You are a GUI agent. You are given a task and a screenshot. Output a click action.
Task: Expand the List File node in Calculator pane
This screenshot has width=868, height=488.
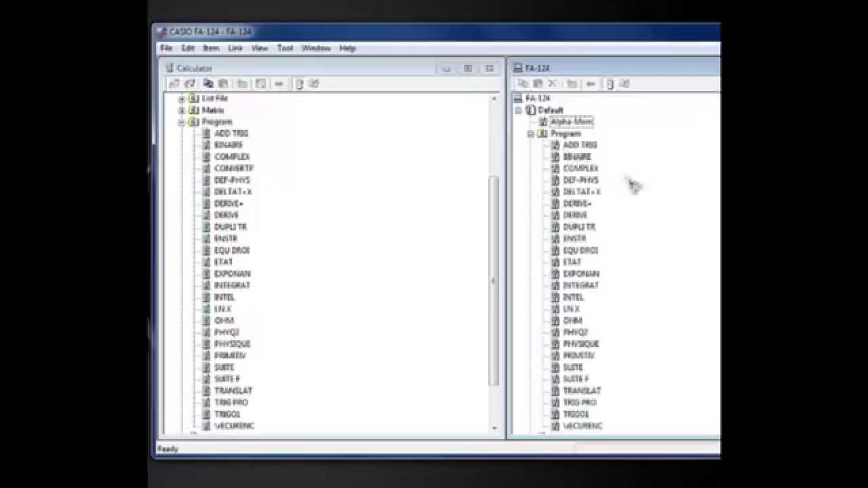click(182, 99)
